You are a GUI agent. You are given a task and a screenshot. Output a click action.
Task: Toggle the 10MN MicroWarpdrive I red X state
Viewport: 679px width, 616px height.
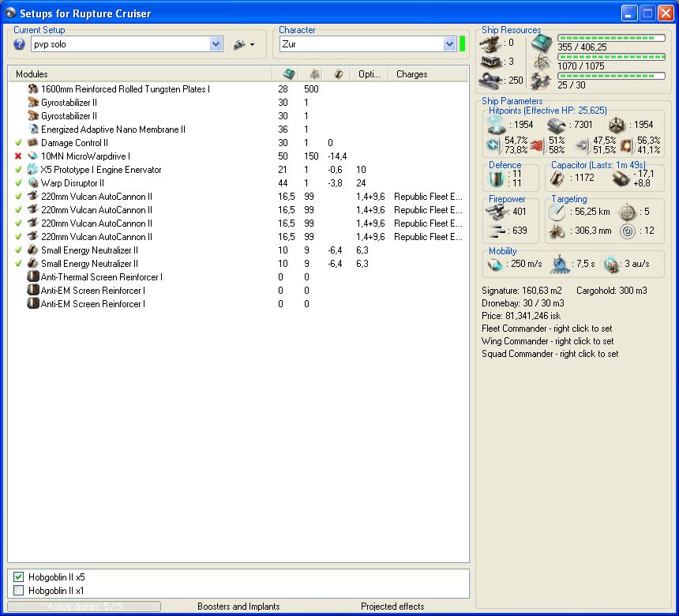pyautogui.click(x=18, y=156)
